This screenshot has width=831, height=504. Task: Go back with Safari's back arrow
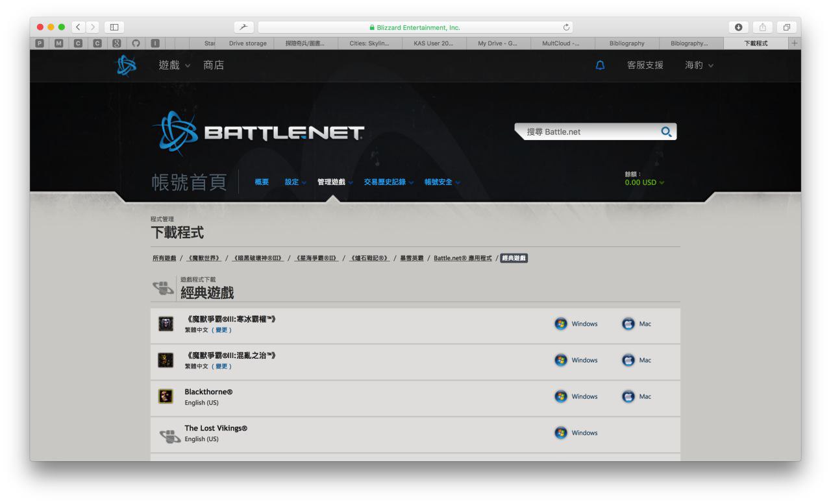tap(79, 27)
